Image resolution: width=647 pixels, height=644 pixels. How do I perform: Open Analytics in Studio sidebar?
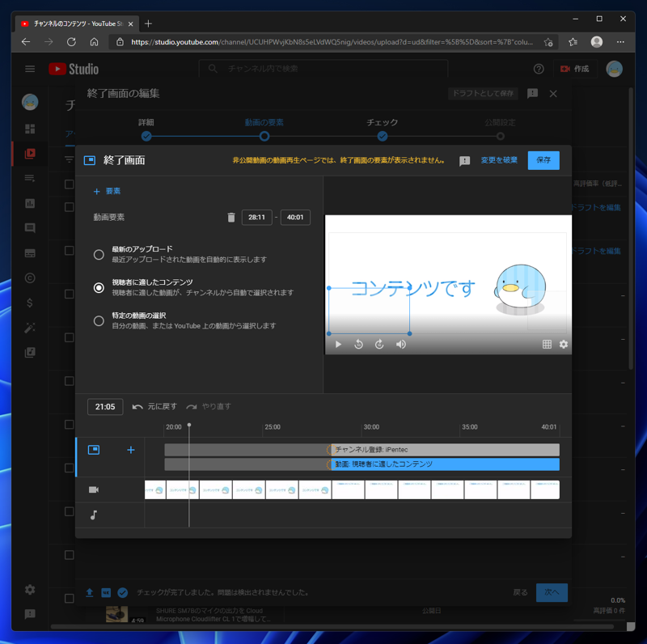pyautogui.click(x=30, y=203)
